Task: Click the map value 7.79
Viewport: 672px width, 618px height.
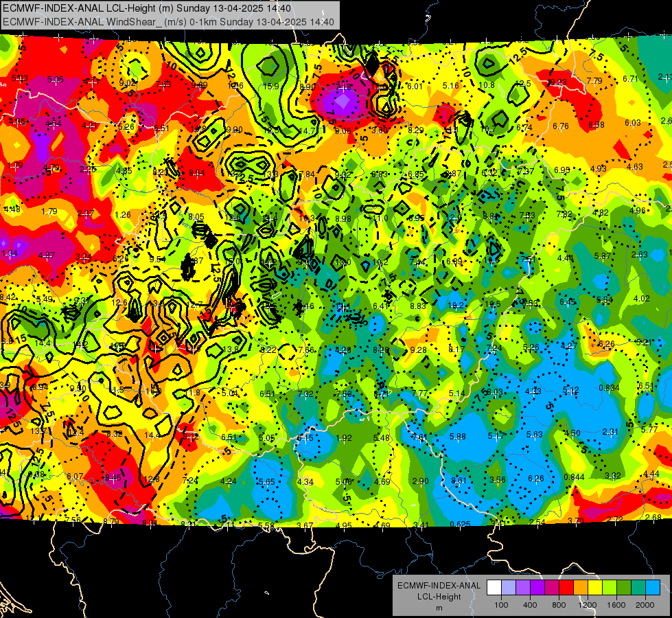Action: point(594,80)
